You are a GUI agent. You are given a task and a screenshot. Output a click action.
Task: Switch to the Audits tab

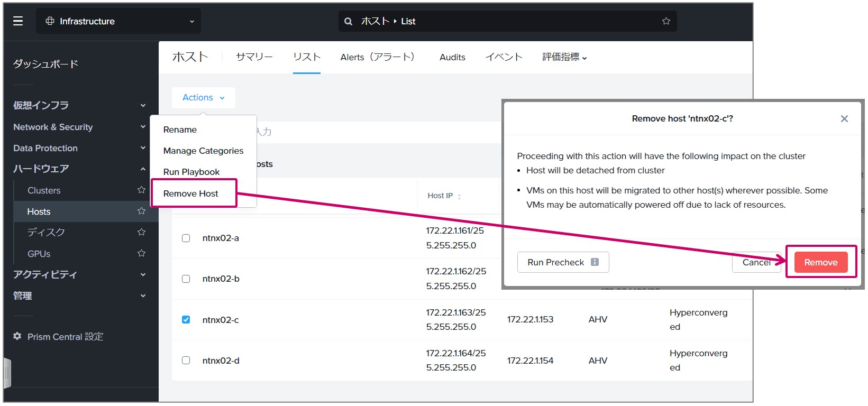(x=452, y=57)
